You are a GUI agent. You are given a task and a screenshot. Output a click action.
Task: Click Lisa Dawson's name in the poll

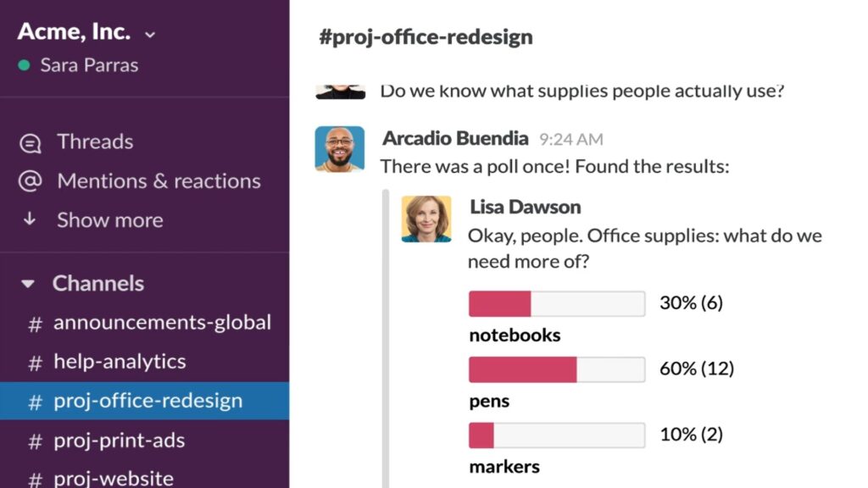pyautogui.click(x=525, y=207)
